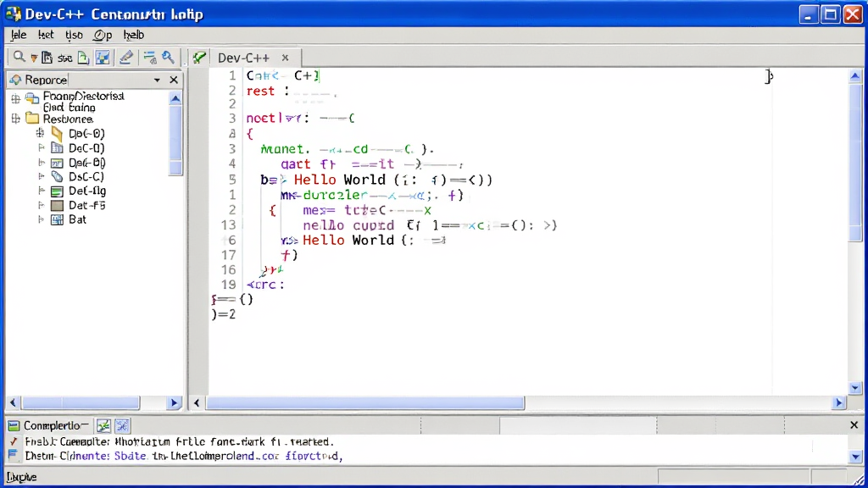The width and height of the screenshot is (868, 488).
Task: Select the blue tag icon beside DsC-C)
Action: click(57, 176)
